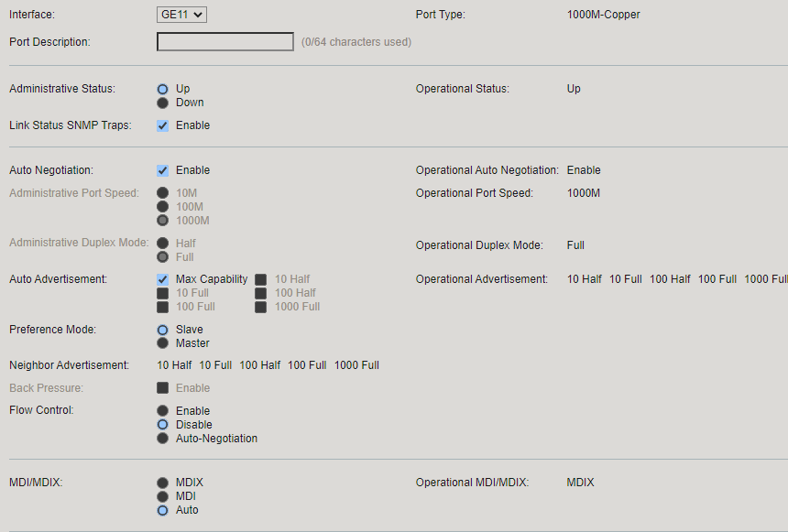This screenshot has width=788, height=532.
Task: Set Flow Control to Auto-Negotiation
Action: (x=162, y=439)
